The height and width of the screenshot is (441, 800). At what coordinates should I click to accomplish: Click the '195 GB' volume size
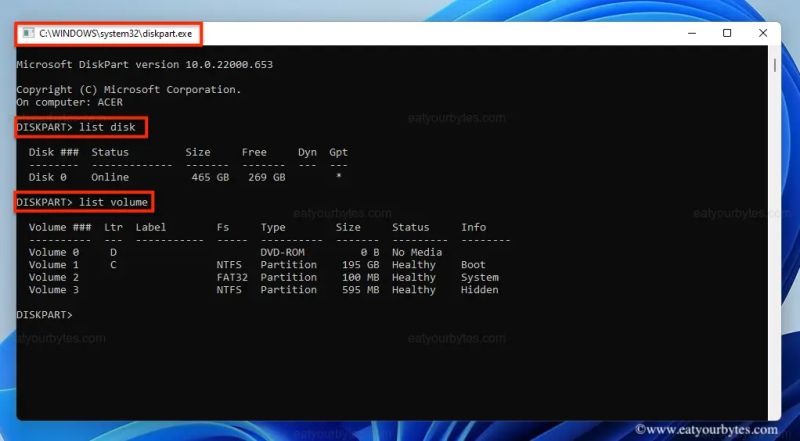pyautogui.click(x=360, y=265)
